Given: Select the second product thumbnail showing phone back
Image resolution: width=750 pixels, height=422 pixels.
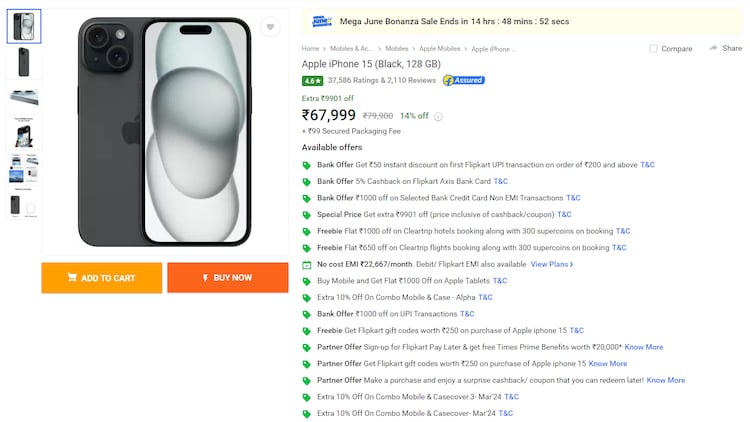Looking at the screenshot, I should (24, 62).
